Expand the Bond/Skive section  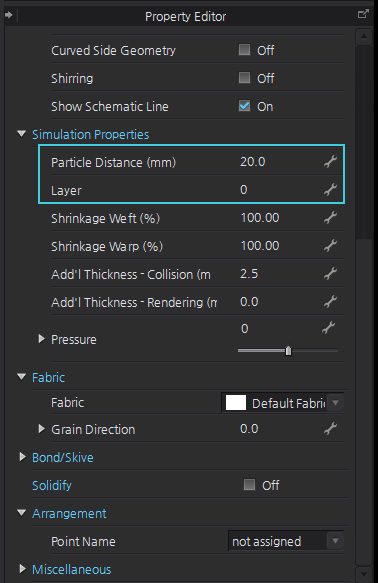point(23,457)
